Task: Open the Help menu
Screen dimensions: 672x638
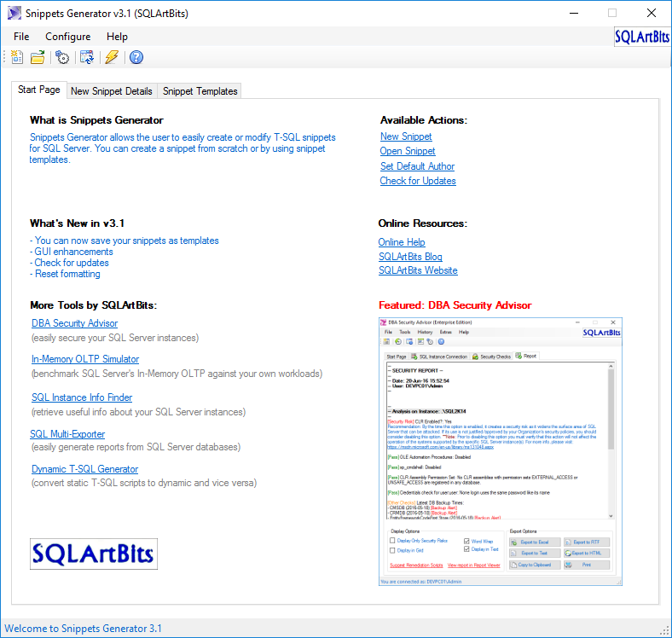Action: 117,37
